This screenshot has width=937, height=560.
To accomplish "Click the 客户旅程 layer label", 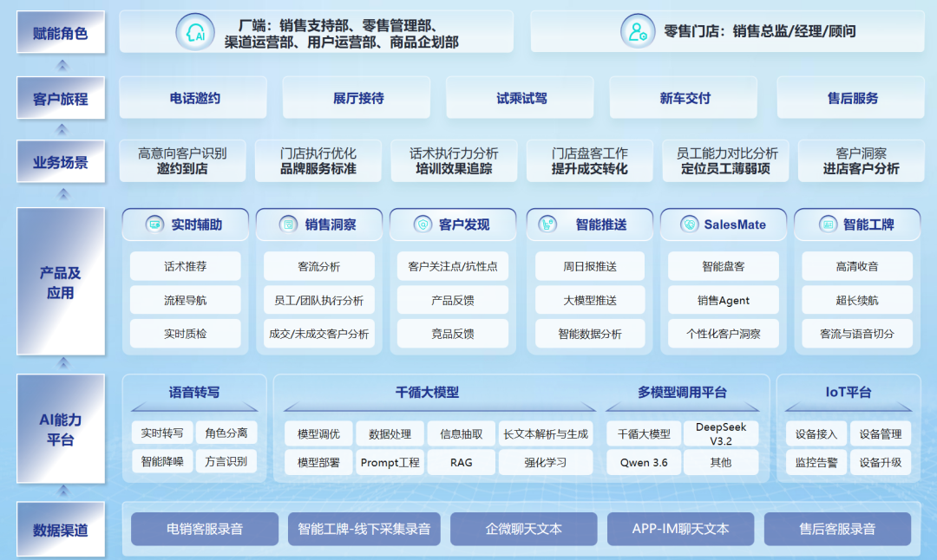I will coord(61,98).
